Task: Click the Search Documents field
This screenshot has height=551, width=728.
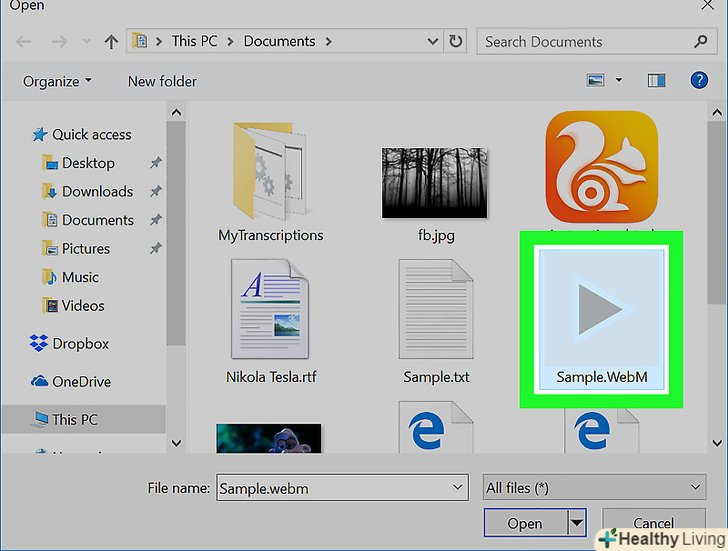Action: click(x=583, y=42)
